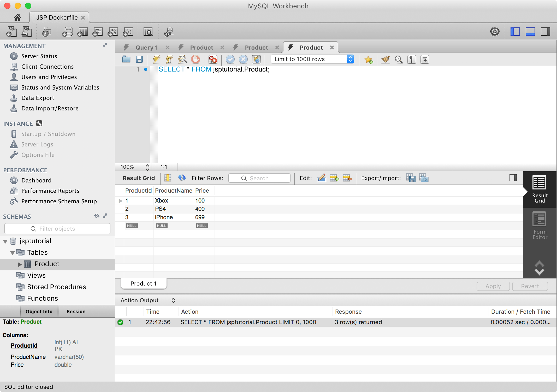
Task: Open Data Export
Action: click(x=38, y=98)
